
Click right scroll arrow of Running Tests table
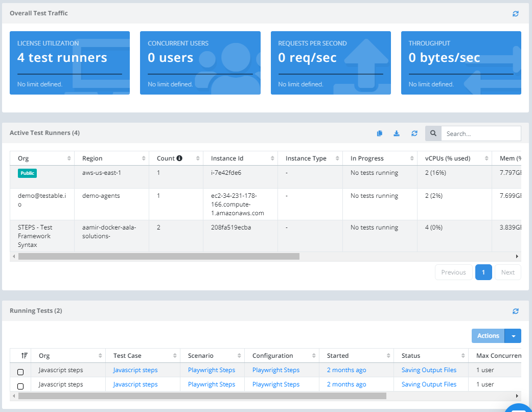pos(517,396)
